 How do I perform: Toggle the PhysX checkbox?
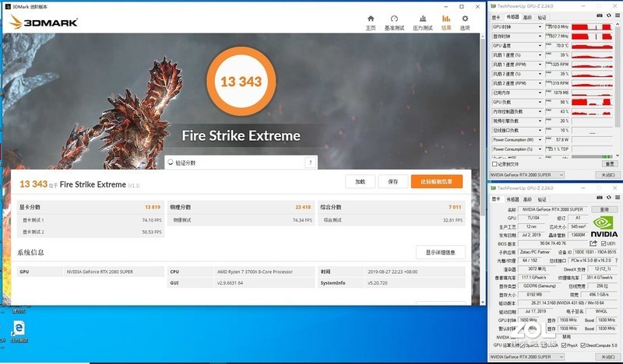[x=562, y=345]
